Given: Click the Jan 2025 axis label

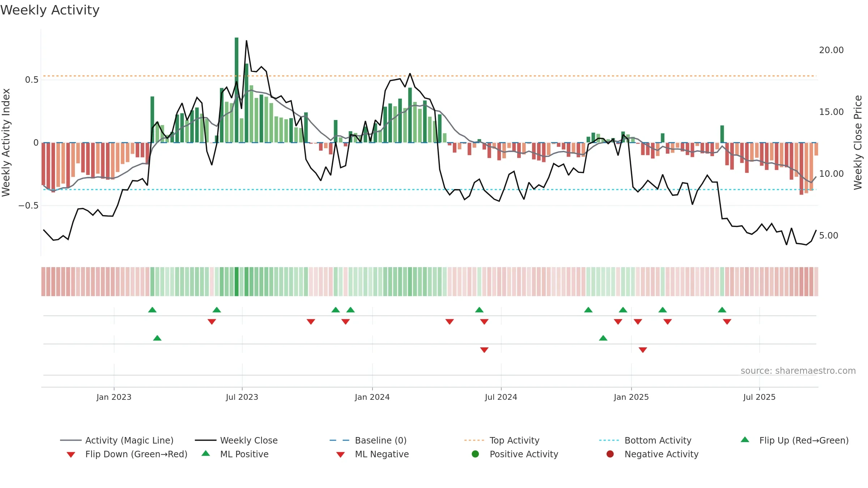Looking at the screenshot, I should (631, 397).
